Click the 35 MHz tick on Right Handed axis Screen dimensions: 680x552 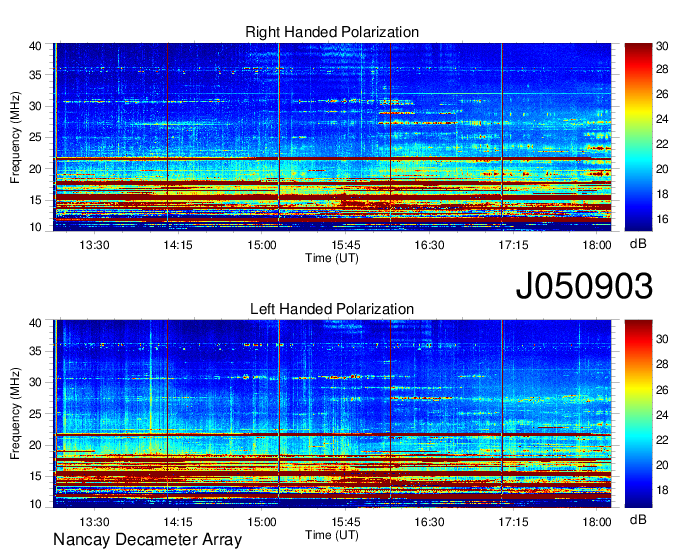35,75
